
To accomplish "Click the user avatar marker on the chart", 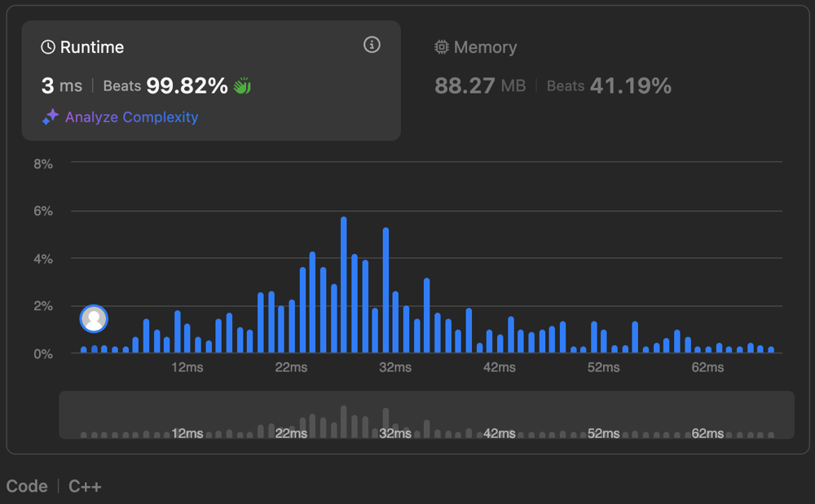I will pos(94,319).
